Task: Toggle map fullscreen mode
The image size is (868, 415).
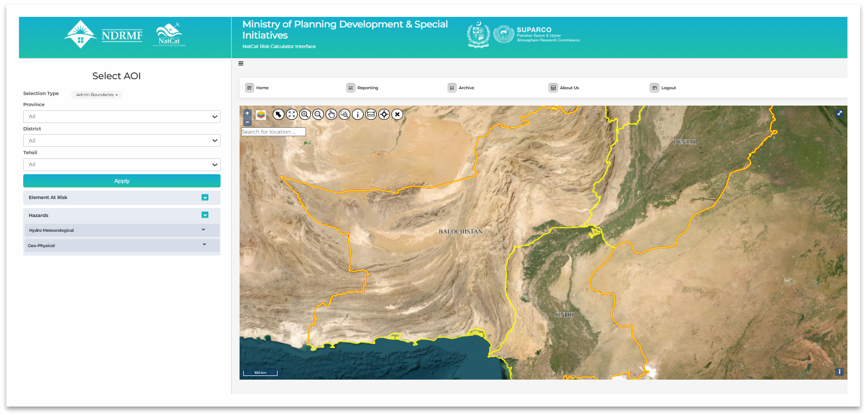Action: click(x=840, y=114)
